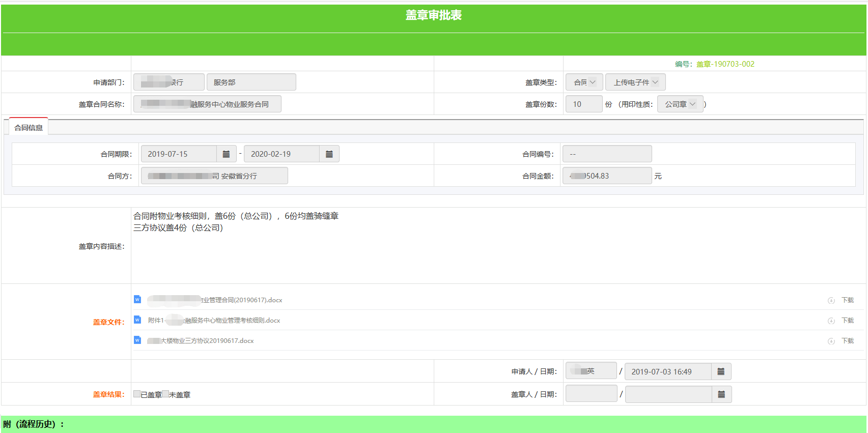Open calendar picker for the empty 盖章人 date
This screenshot has height=433, width=868.
click(x=721, y=394)
